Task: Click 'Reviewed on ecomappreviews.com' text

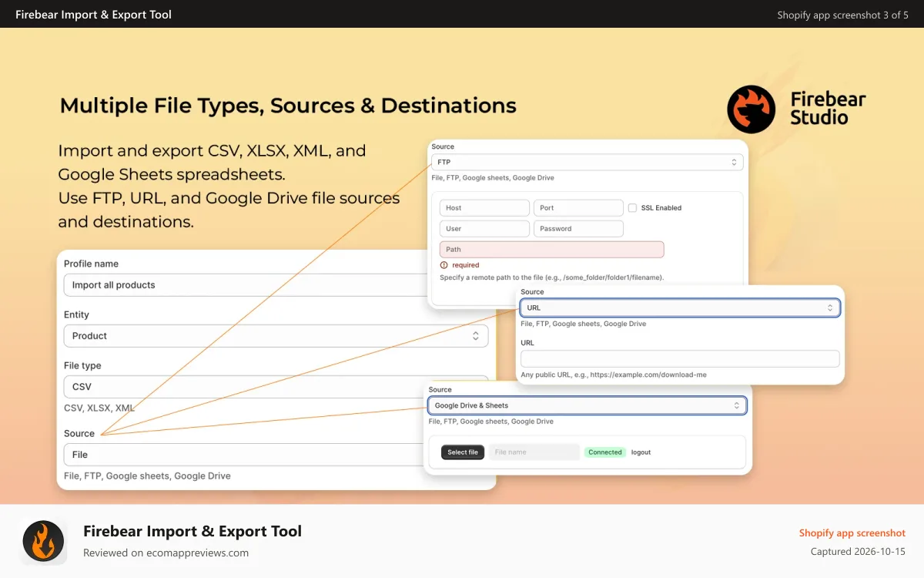Action: tap(166, 553)
